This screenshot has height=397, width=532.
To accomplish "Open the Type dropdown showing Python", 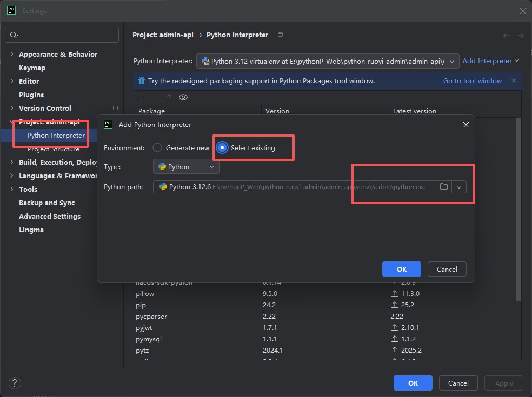I will 186,167.
